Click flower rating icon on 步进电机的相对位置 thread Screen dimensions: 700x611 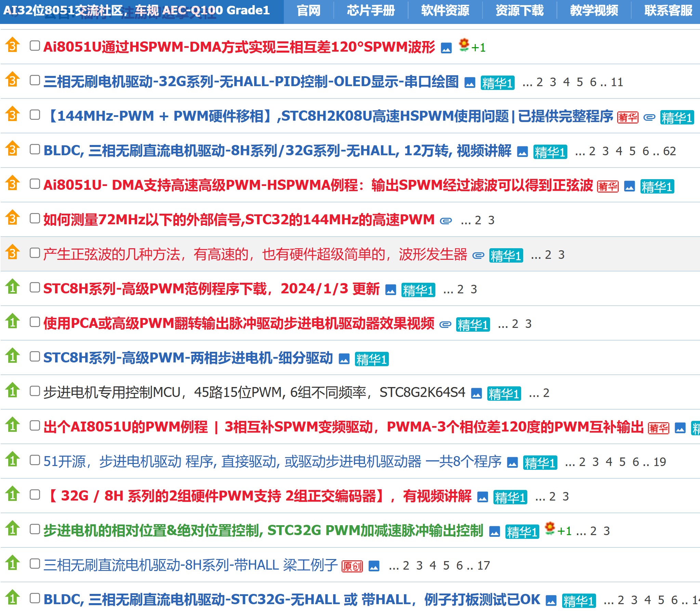point(550,528)
